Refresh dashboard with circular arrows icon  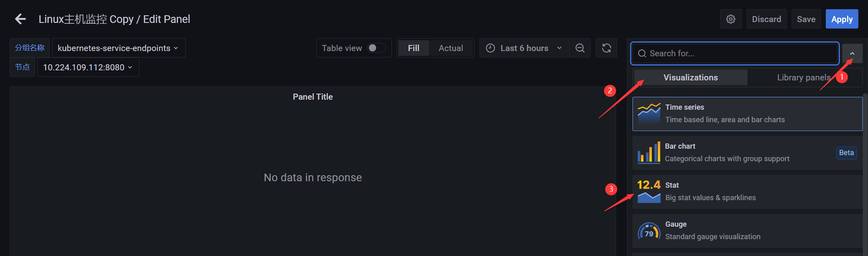pos(606,48)
